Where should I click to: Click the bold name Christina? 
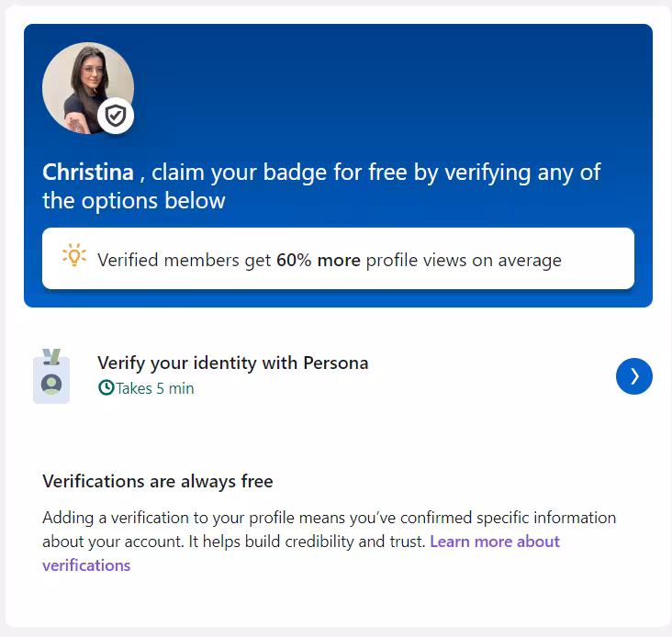pos(88,173)
